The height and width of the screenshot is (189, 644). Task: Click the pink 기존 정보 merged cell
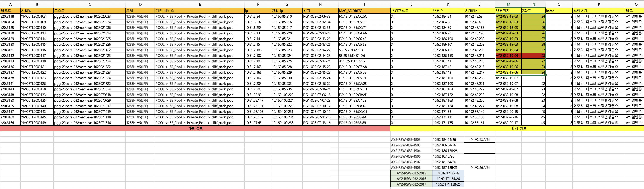[x=195, y=128]
